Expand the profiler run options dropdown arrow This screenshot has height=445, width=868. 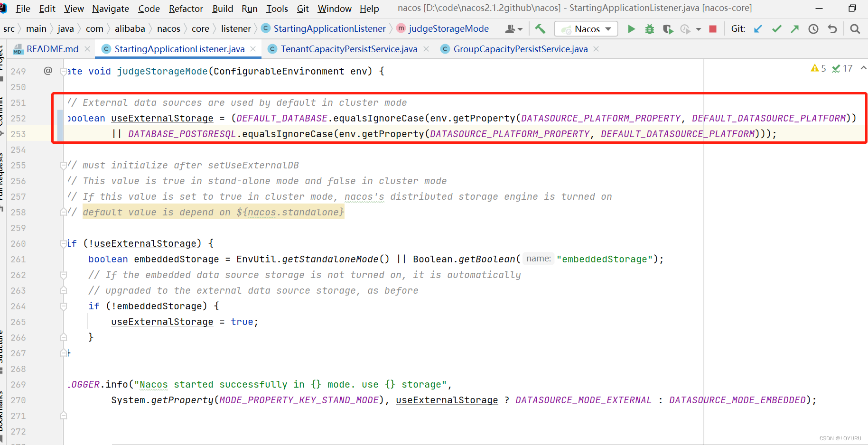698,29
